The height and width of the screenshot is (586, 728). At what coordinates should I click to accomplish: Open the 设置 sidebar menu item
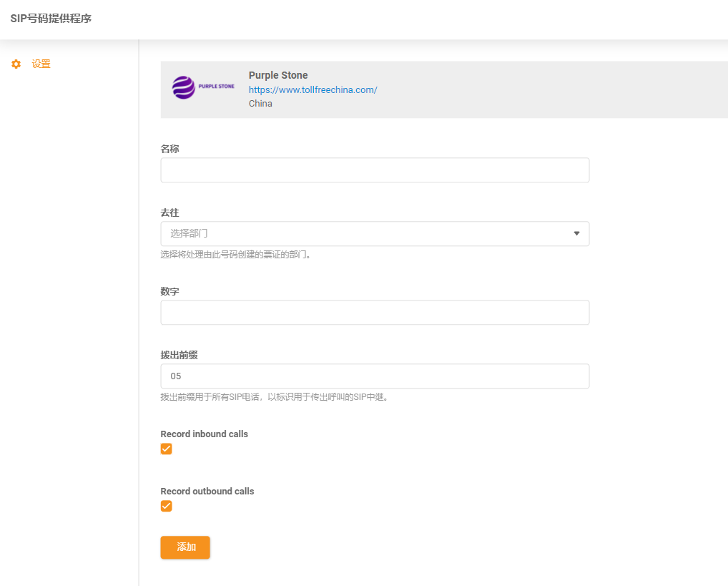(41, 64)
